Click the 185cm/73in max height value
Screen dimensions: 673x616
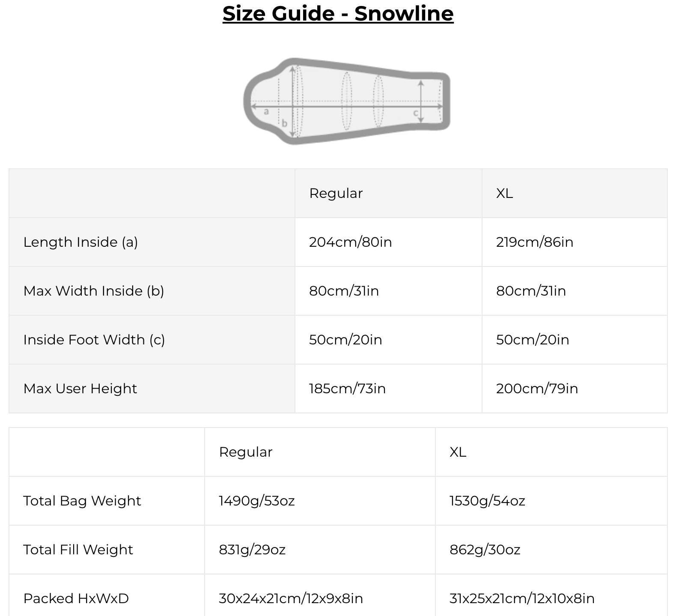pos(347,389)
